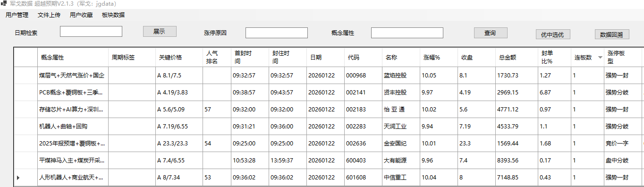
Task: Select the 平煤神马入主+煤炭开采 cell
Action: [73, 160]
